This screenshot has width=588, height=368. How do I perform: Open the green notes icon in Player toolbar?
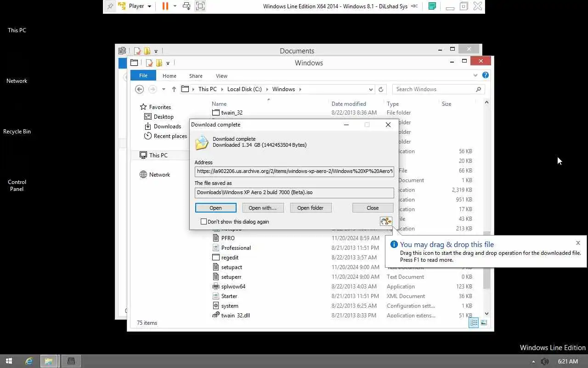coord(432,6)
